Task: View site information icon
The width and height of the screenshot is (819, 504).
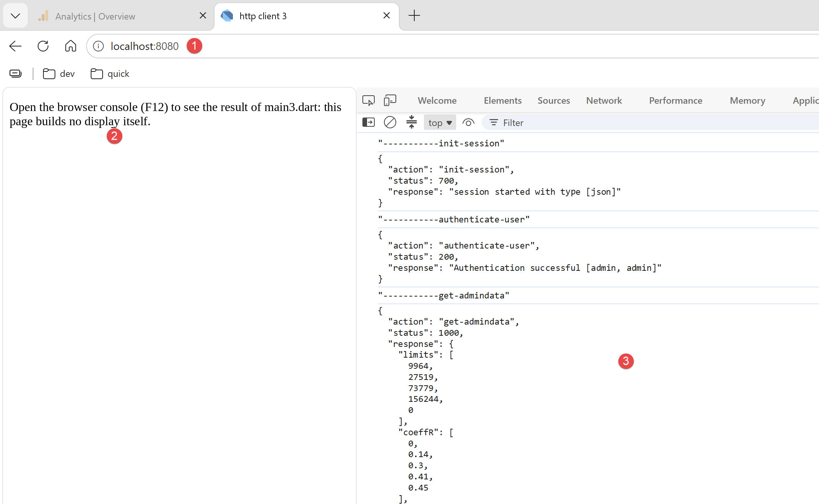Action: click(x=98, y=46)
